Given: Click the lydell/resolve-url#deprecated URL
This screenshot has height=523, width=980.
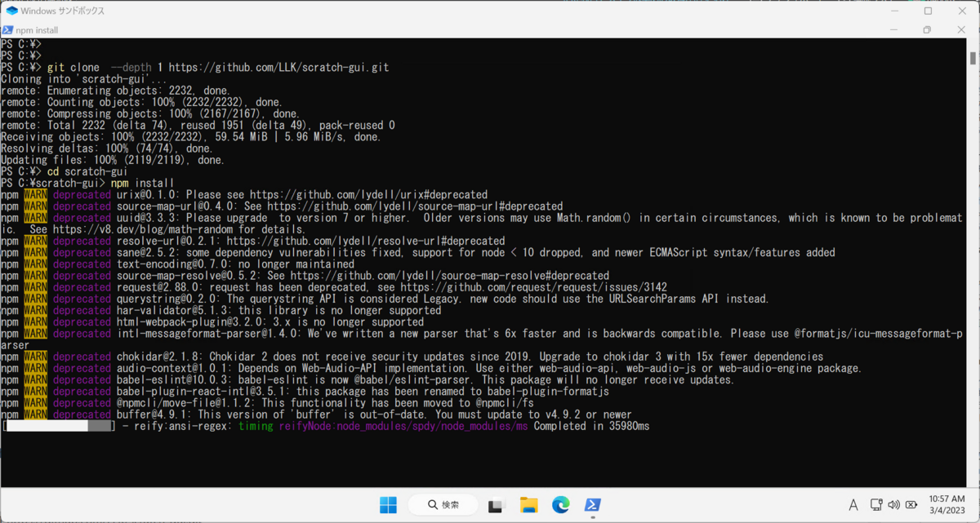Looking at the screenshot, I should coord(366,242).
